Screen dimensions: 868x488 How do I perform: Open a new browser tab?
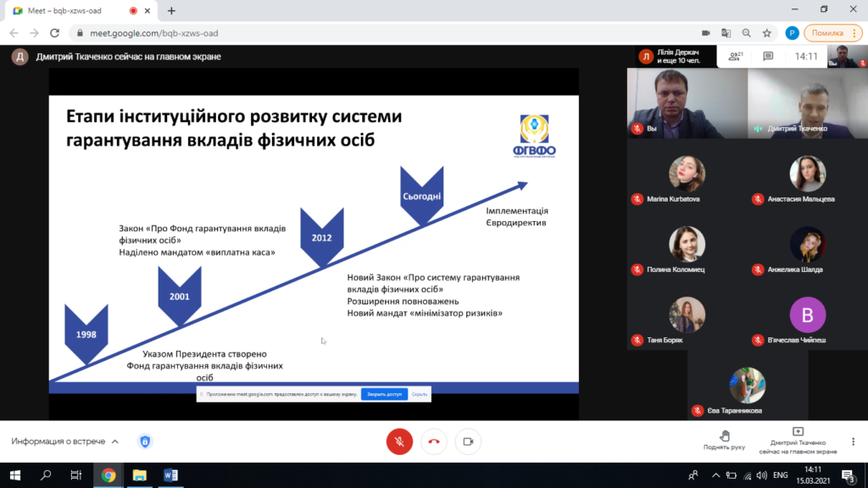[171, 11]
